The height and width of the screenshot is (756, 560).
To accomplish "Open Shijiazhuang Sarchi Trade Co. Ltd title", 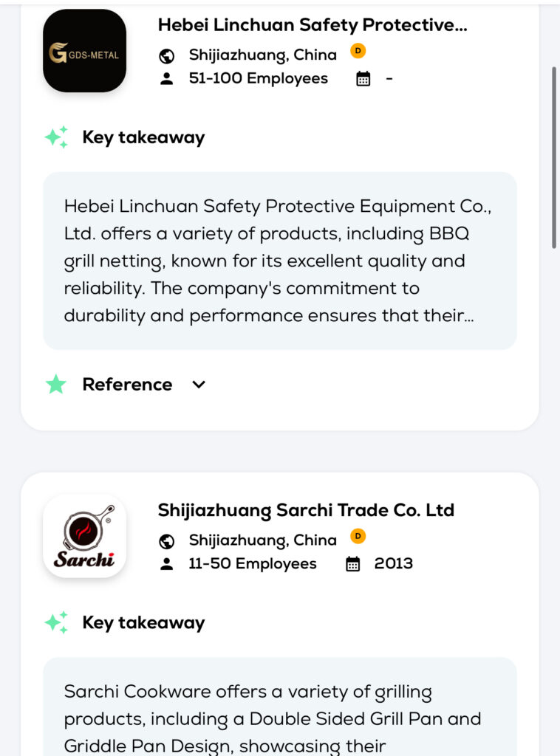I will pyautogui.click(x=306, y=510).
